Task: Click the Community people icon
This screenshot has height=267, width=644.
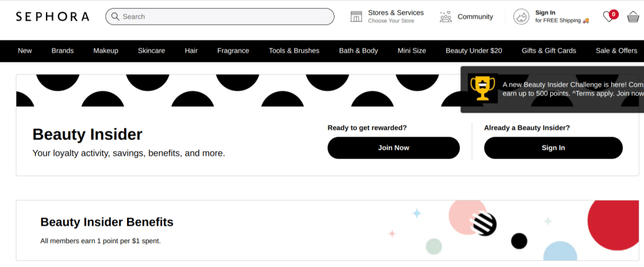Action: pyautogui.click(x=446, y=16)
